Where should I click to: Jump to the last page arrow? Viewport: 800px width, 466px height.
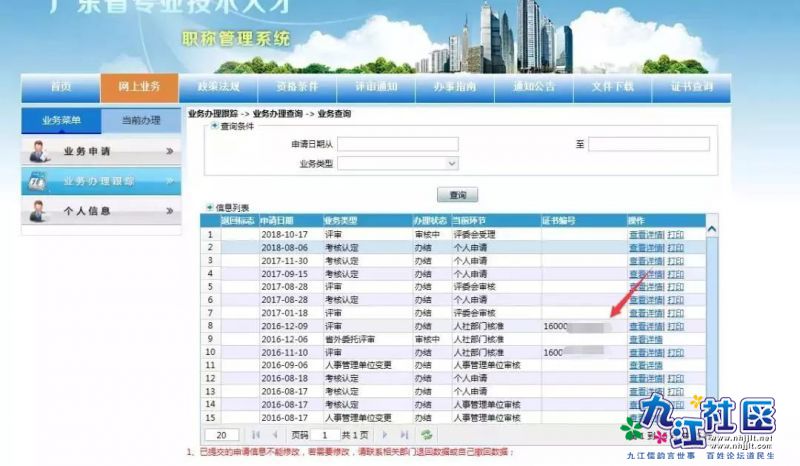tap(404, 435)
